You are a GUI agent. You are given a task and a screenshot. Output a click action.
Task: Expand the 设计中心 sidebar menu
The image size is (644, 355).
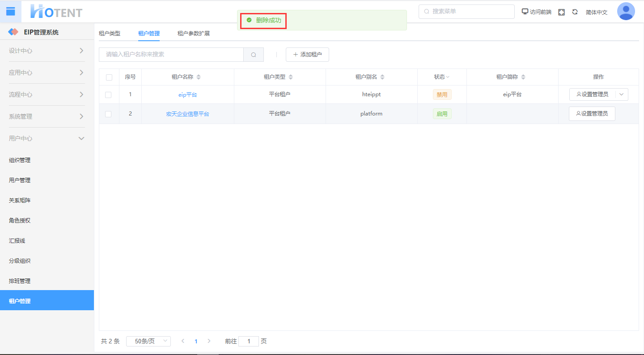[47, 51]
